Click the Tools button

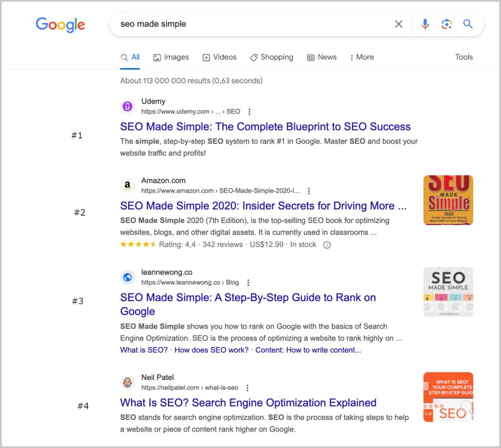click(x=463, y=57)
